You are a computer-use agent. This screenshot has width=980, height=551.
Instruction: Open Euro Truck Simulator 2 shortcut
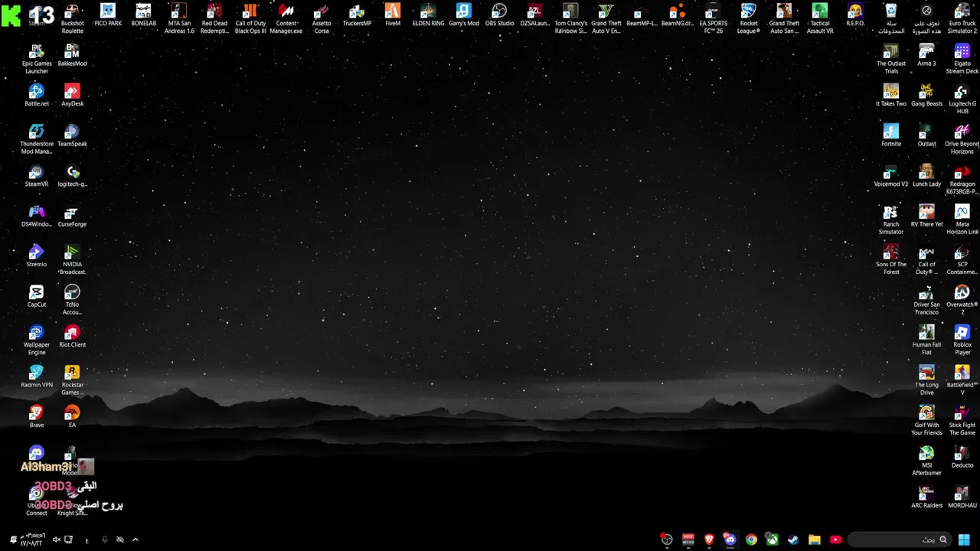click(962, 18)
